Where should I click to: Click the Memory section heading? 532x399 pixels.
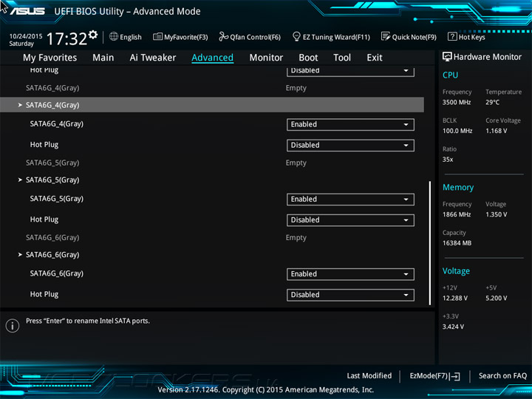pos(458,187)
